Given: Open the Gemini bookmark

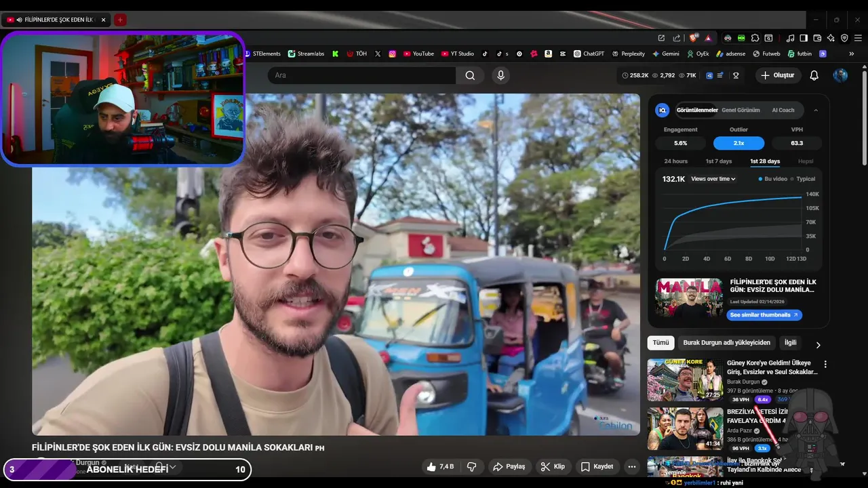Looking at the screenshot, I should pos(666,54).
